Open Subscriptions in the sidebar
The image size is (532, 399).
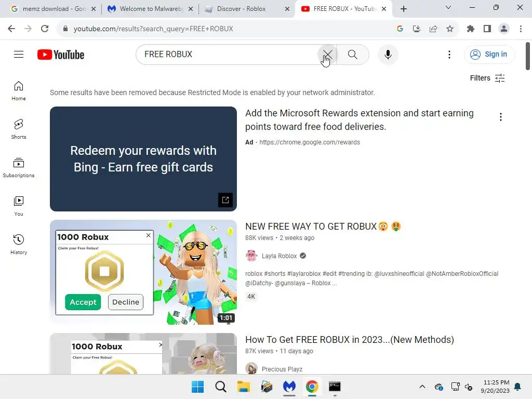coord(19,168)
